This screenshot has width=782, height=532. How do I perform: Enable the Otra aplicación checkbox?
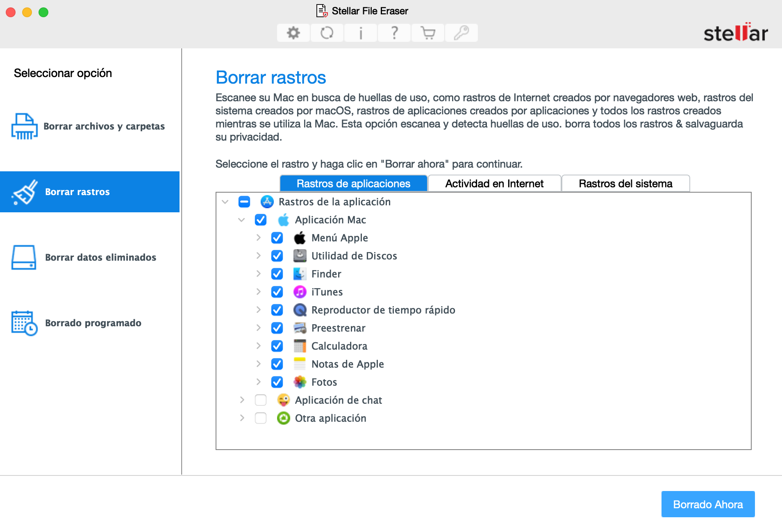pyautogui.click(x=261, y=418)
